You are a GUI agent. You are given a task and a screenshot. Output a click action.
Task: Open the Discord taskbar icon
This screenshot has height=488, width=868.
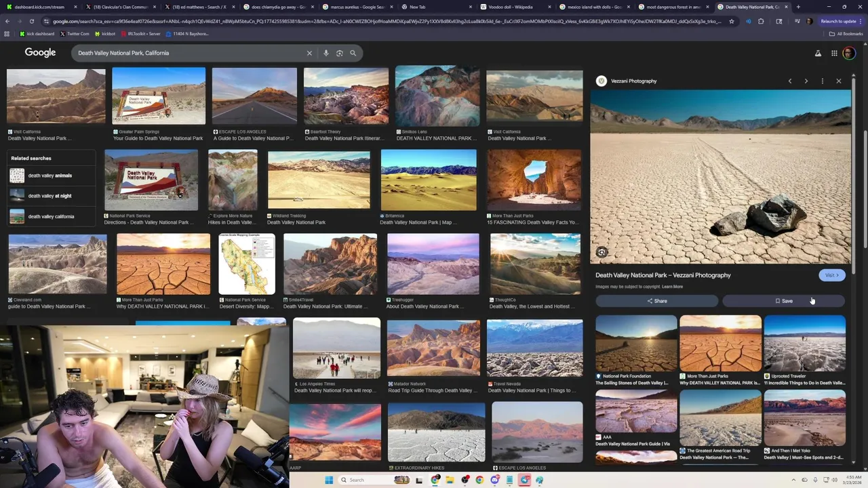[x=495, y=480]
